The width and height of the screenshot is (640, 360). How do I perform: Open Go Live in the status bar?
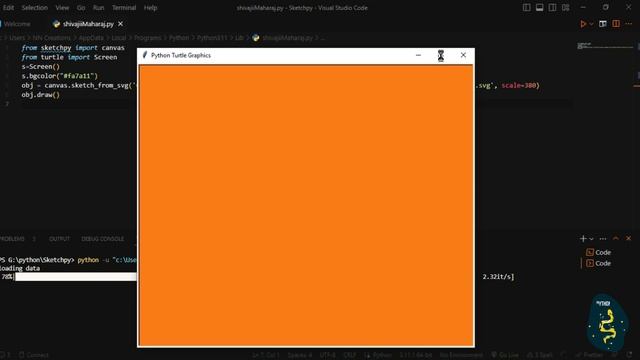coord(504,355)
